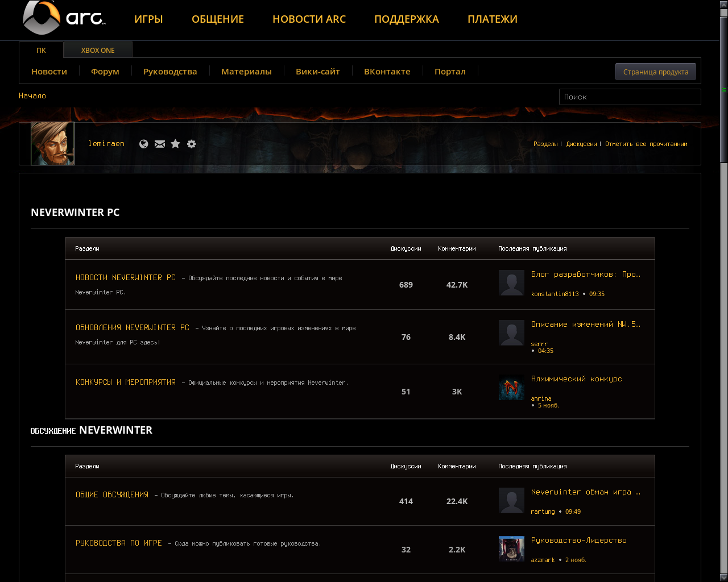Click the 22.4K comments count
The image size is (728, 582).
coord(457,501)
